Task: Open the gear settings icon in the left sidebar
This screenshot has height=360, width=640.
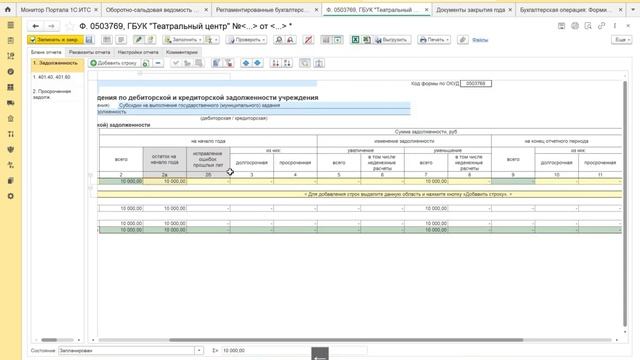Action: 11,196
